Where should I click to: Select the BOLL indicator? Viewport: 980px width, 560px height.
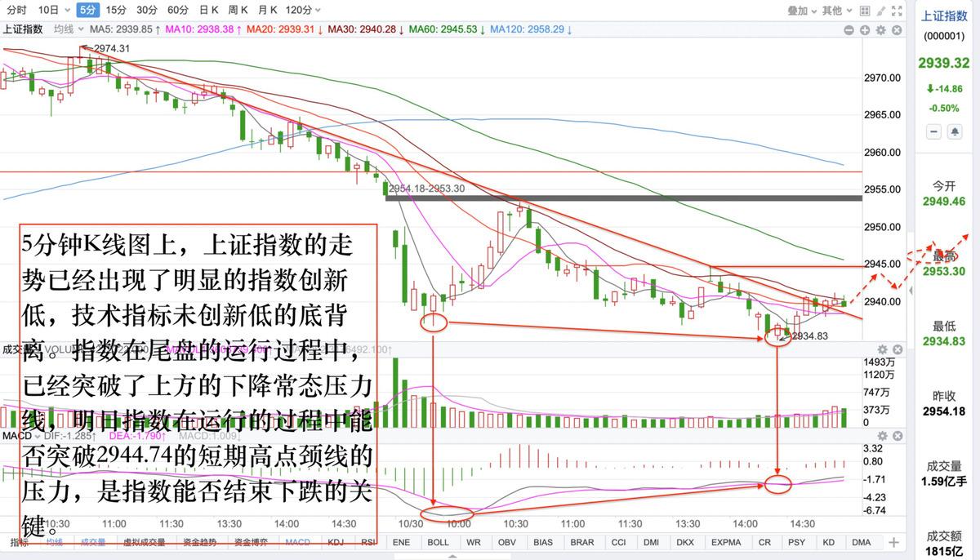point(438,542)
